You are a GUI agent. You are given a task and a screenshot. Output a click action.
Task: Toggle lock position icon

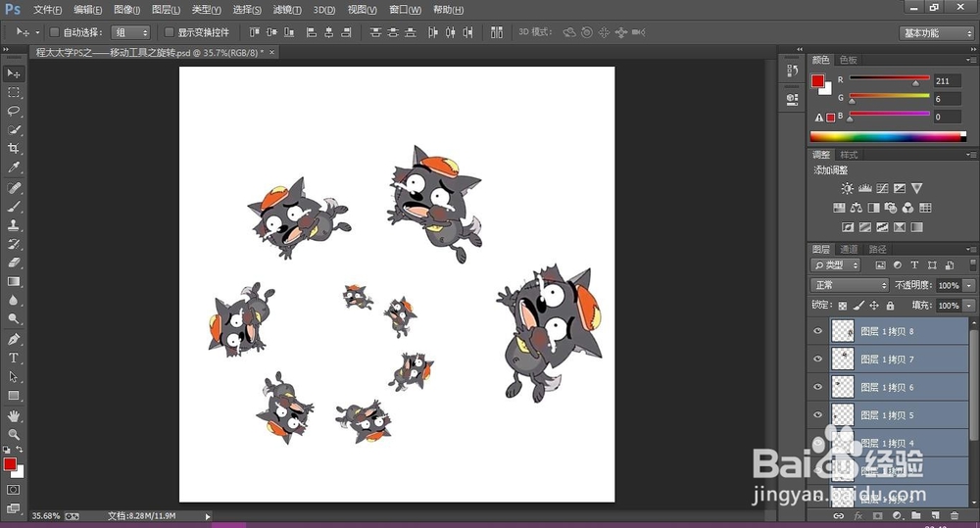874,306
